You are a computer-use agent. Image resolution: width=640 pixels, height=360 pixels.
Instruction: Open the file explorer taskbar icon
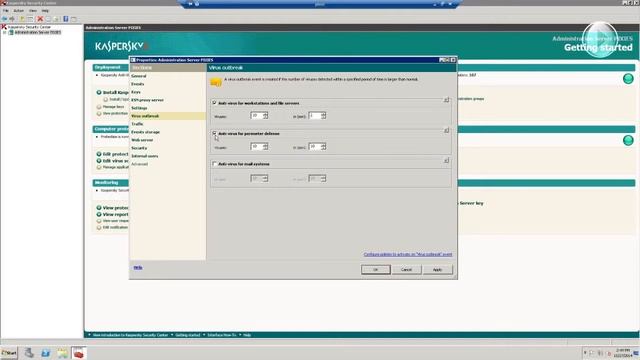click(x=62, y=353)
